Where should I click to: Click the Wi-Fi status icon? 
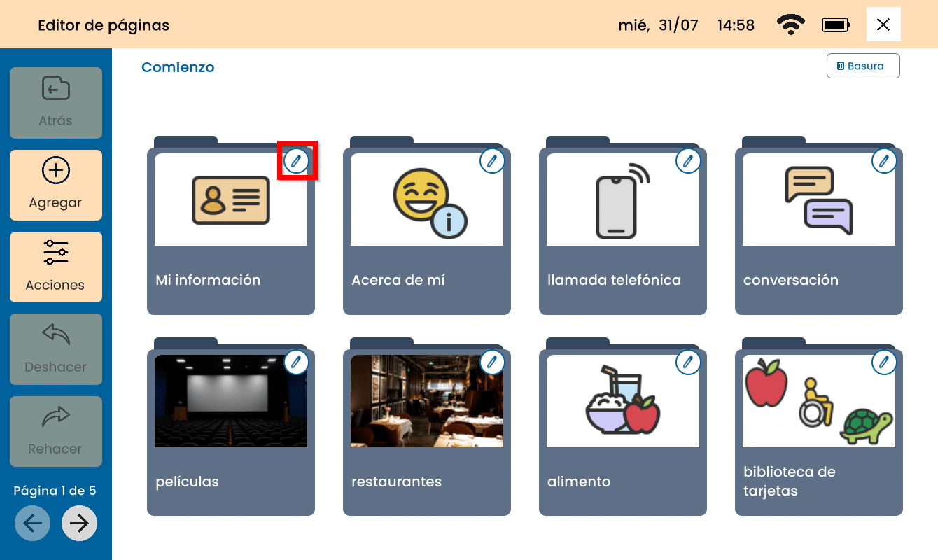tap(790, 25)
